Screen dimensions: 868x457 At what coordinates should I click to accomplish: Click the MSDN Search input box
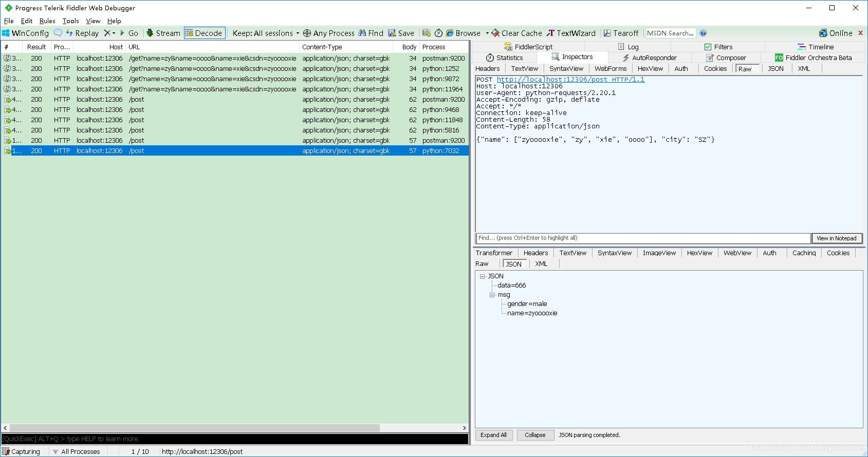coord(671,33)
